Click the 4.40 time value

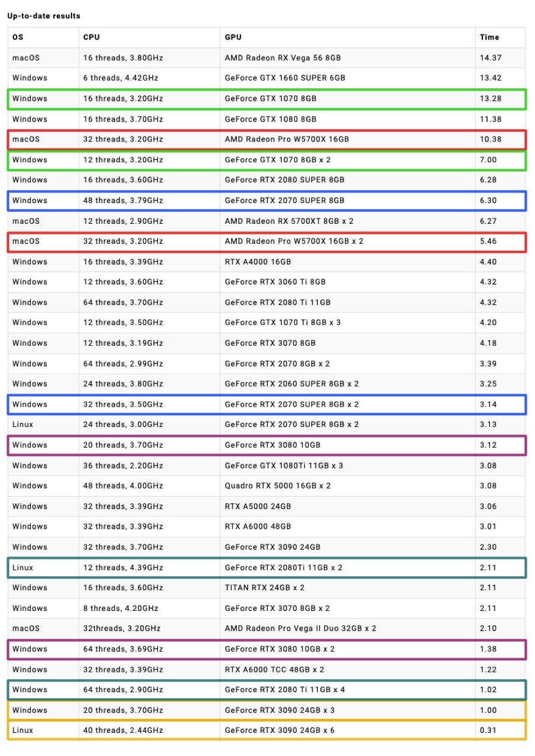[488, 262]
